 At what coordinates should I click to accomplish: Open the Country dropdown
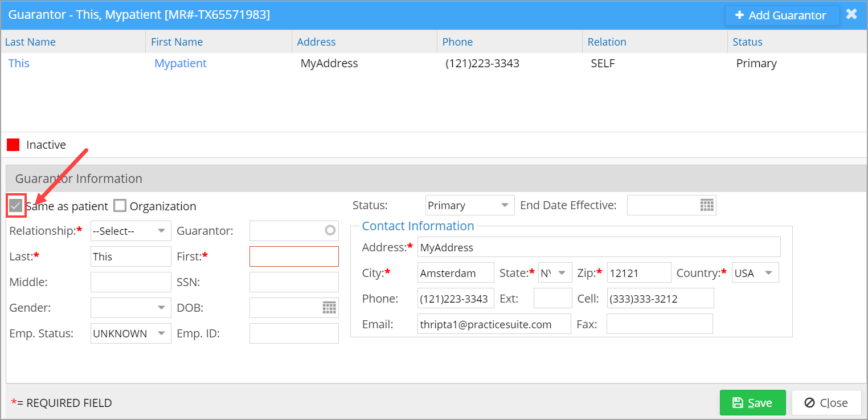tap(755, 273)
